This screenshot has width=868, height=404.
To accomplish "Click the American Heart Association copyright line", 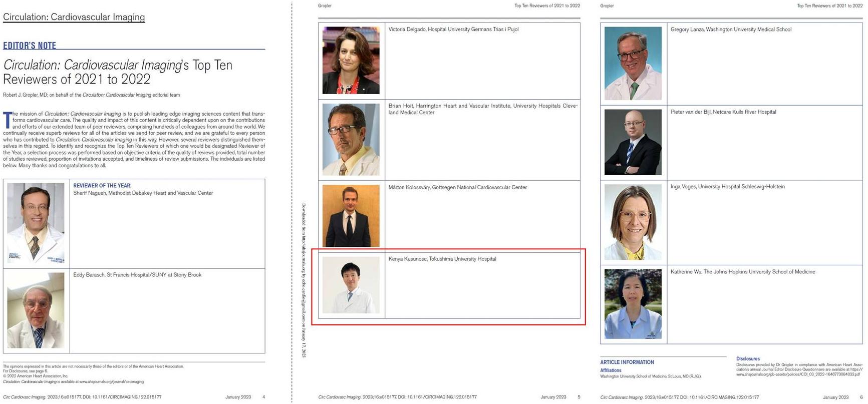I will click(x=36, y=376).
